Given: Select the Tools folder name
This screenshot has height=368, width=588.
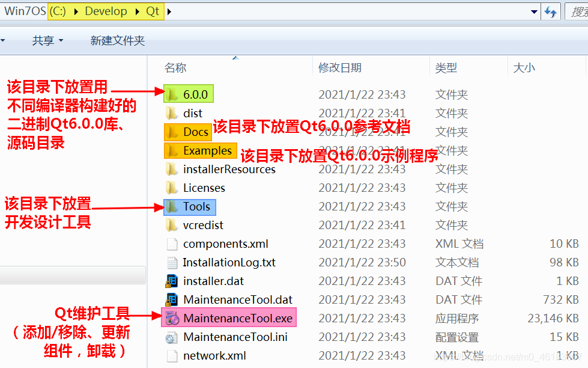Looking at the screenshot, I should pyautogui.click(x=196, y=206).
